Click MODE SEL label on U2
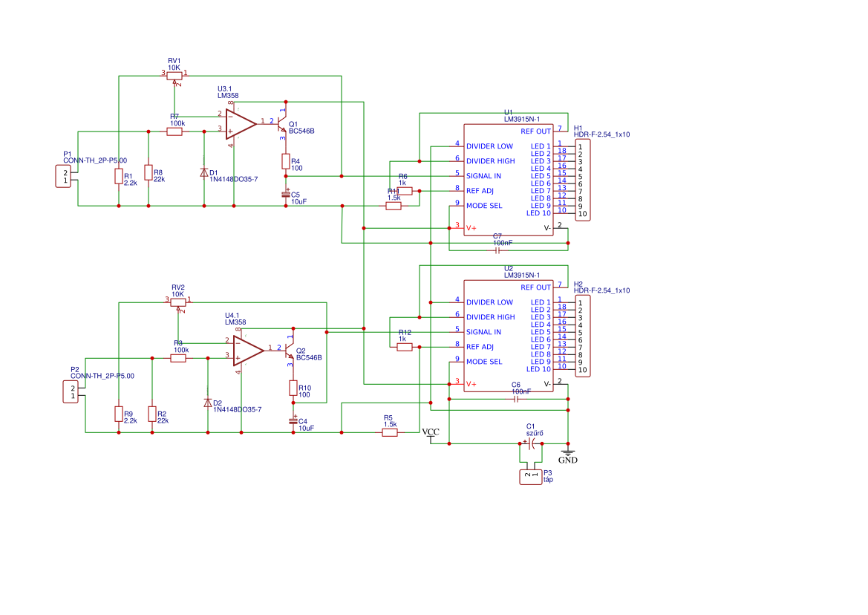Viewport: 868px width, 615px height. coord(484,362)
